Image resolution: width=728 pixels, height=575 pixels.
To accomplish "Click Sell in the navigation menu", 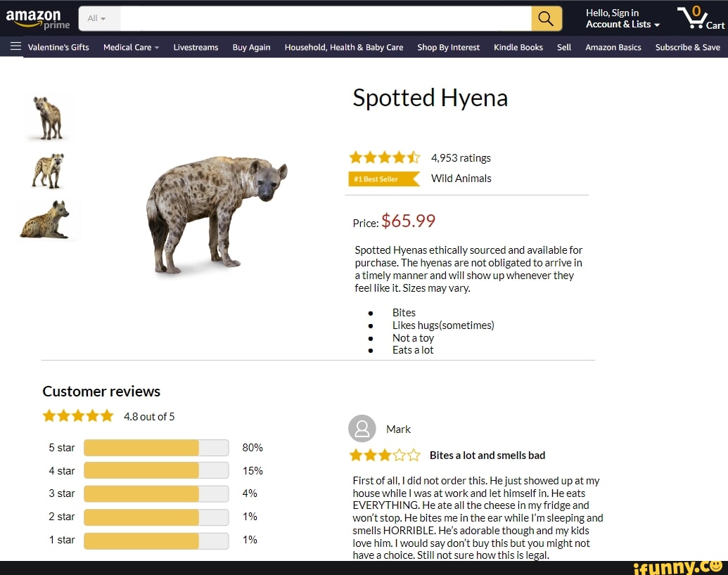I will [564, 47].
